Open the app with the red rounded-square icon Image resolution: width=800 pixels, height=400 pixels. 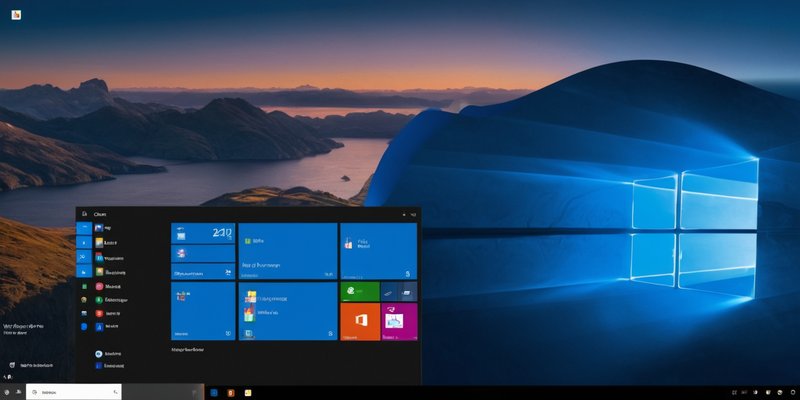pos(99,313)
